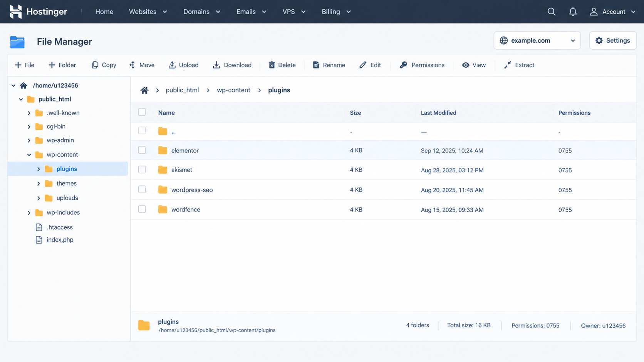Open the Billing menu
This screenshot has height=362, width=644.
[x=336, y=12]
